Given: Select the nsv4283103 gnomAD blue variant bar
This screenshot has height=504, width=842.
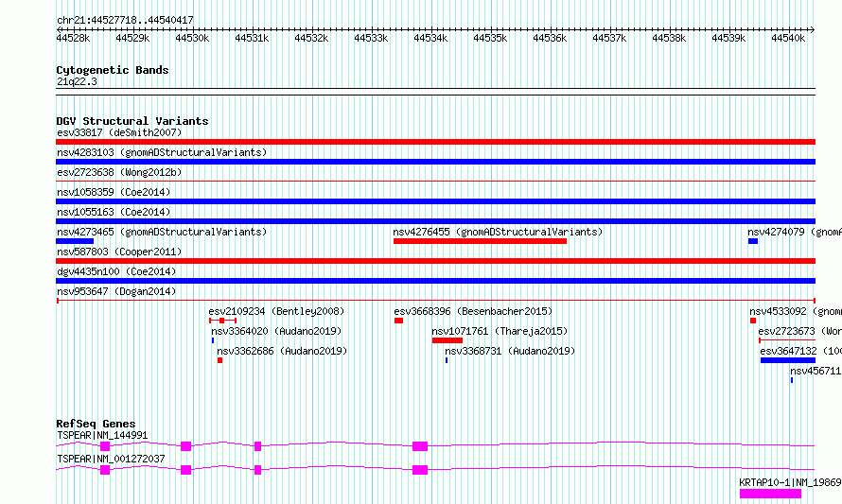Looking at the screenshot, I should (435, 162).
